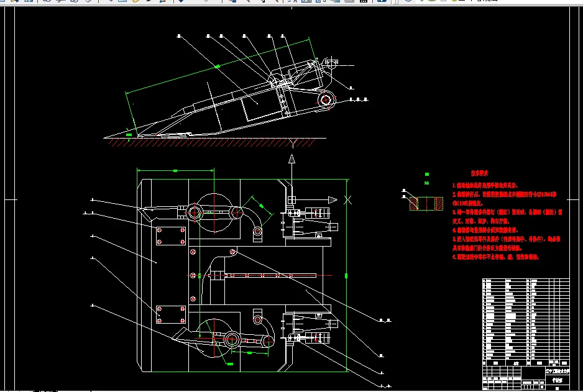Click the green grip on the side view's long inclined dimension
Viewport: 583px width, 392px height.
(218, 66)
